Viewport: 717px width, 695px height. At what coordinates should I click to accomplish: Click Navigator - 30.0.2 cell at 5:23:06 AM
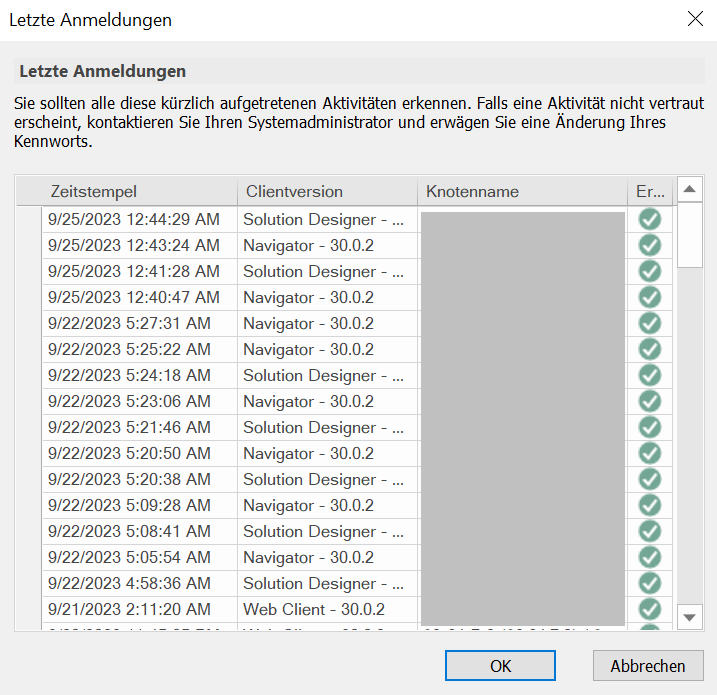tap(327, 401)
